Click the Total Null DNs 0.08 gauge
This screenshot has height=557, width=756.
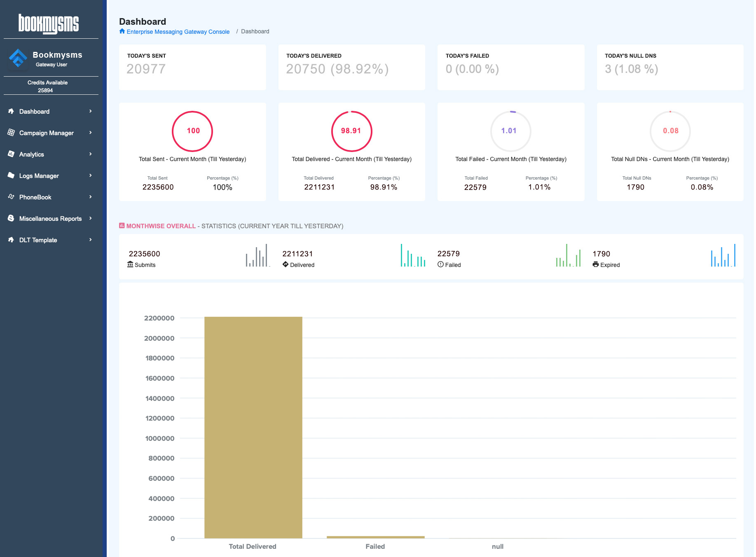(670, 131)
